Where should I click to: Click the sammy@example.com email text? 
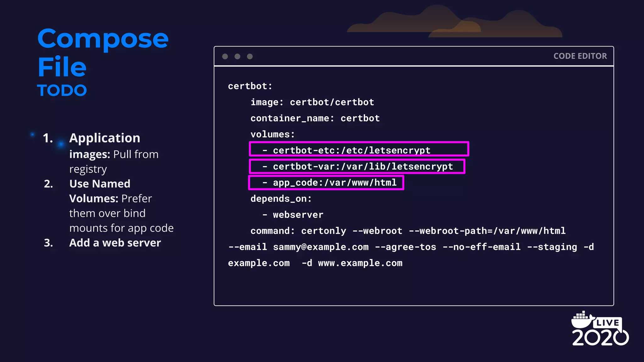[320, 247]
